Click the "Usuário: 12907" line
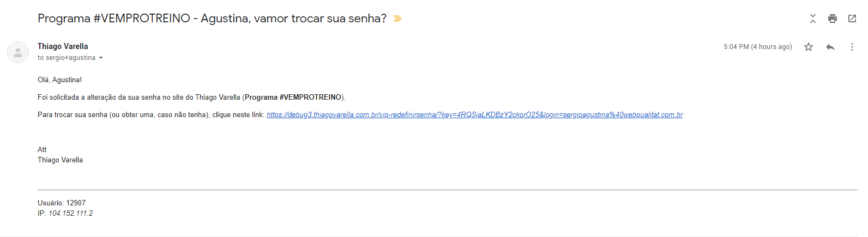 62,203
